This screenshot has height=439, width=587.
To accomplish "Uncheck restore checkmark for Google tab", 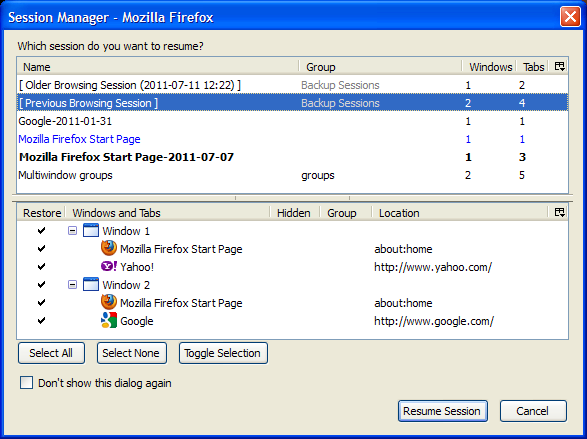I will [x=42, y=320].
